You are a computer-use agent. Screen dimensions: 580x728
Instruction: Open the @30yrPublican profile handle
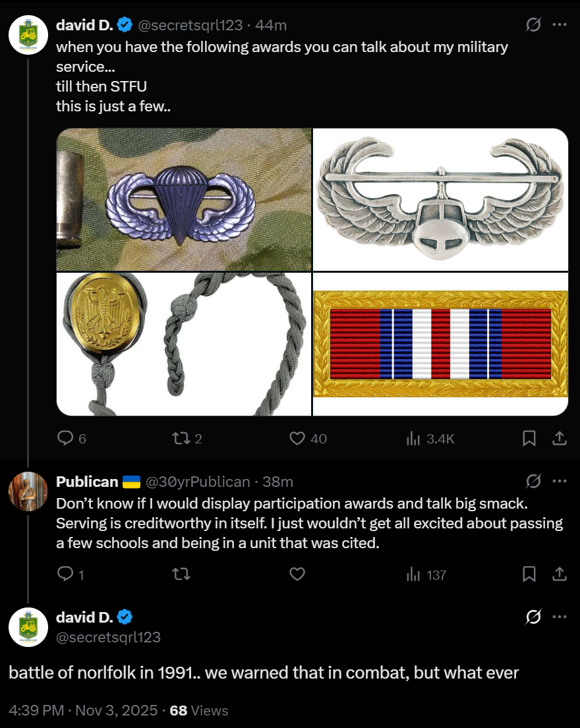[198, 482]
